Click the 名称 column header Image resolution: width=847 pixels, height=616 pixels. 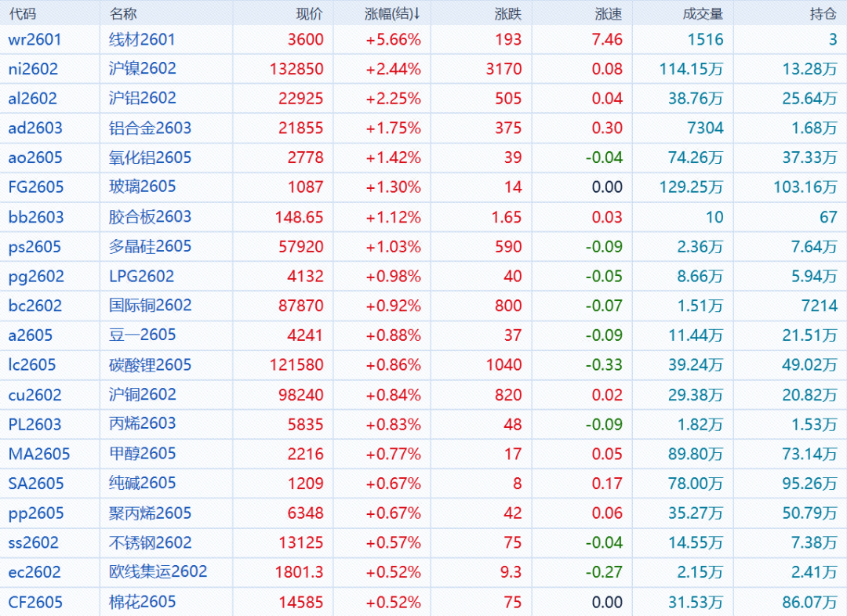(x=122, y=13)
